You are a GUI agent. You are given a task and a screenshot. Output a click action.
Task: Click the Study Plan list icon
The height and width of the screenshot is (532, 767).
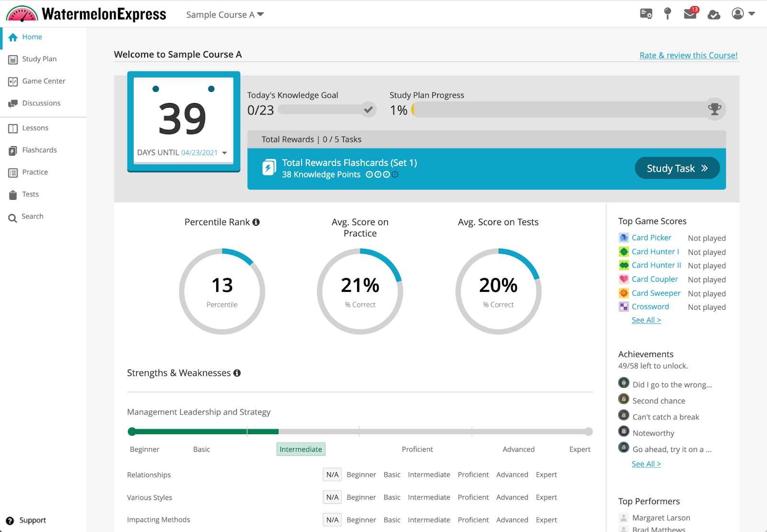tap(13, 60)
